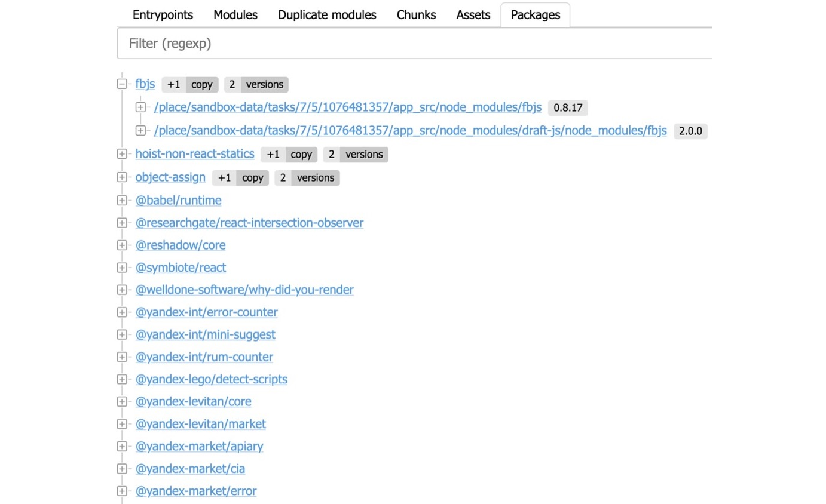The image size is (826, 504).
Task: Switch to the Entrypoints tab
Action: coord(164,15)
